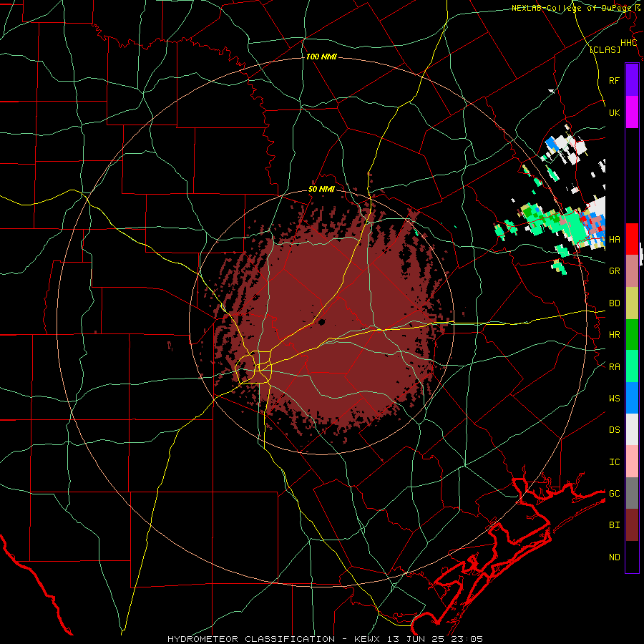The image size is (644, 644).
Task: Click the bright green RA legend swatch
Action: pos(632,366)
